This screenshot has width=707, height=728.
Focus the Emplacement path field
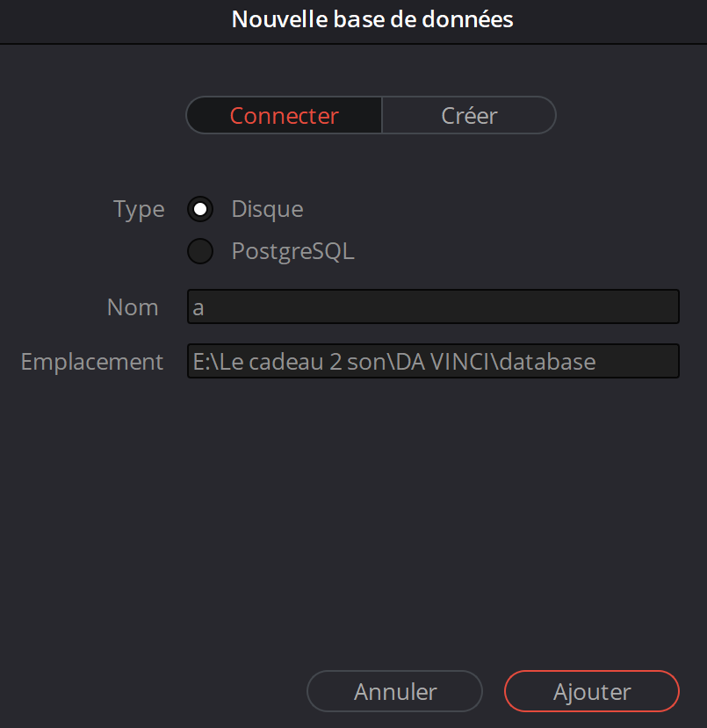tap(433, 361)
